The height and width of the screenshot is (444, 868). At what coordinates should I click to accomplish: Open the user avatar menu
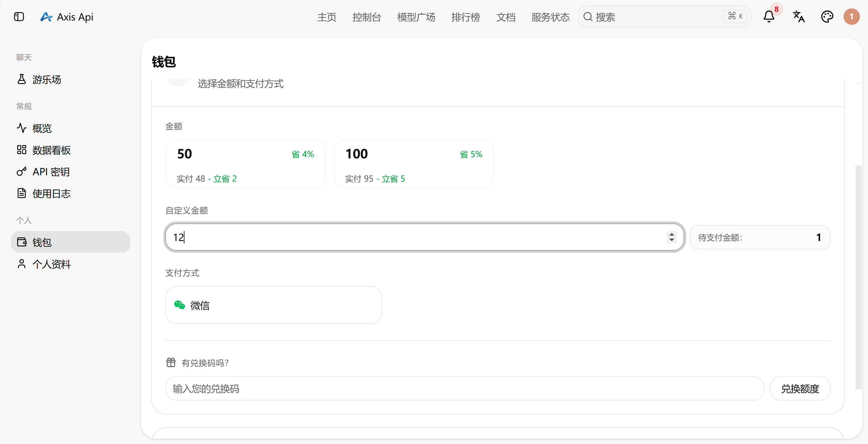[851, 17]
